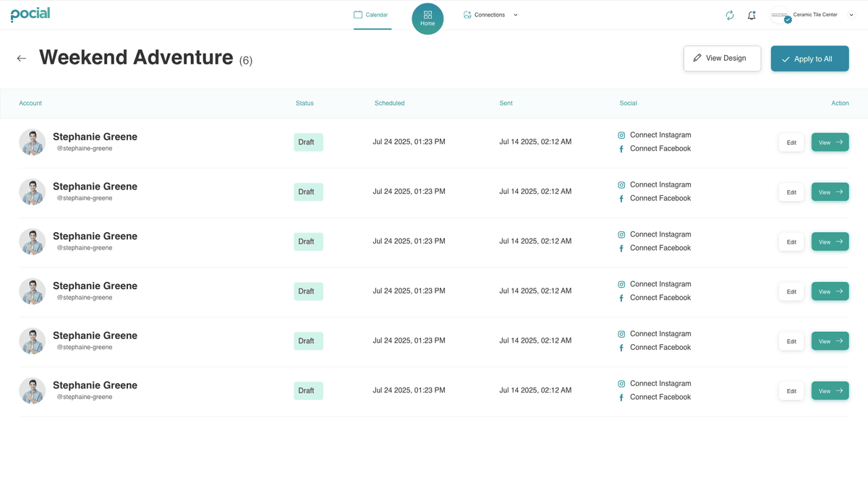Connect Facebook in the first row

[x=654, y=149]
